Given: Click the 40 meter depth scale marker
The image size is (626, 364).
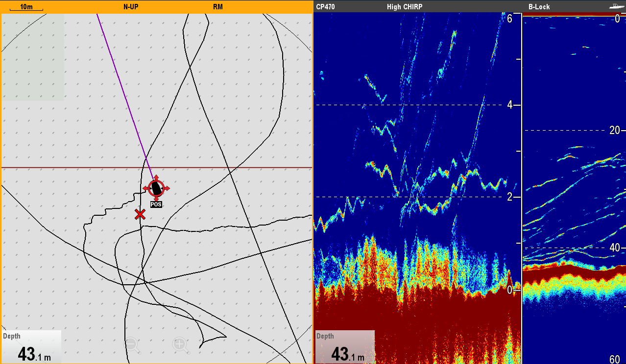Looking at the screenshot, I should coord(614,248).
